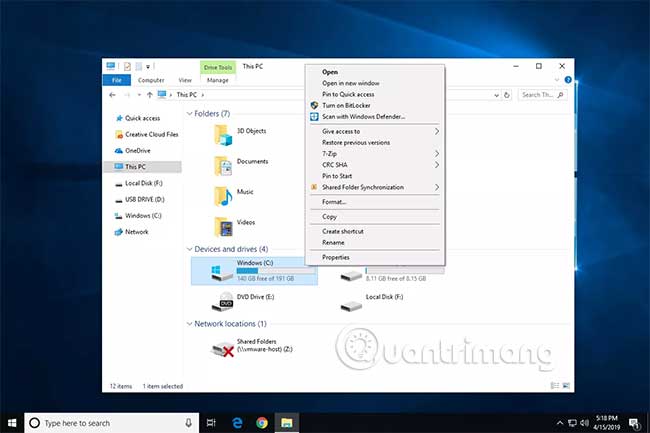Click the microphone icon in search box

(x=188, y=423)
